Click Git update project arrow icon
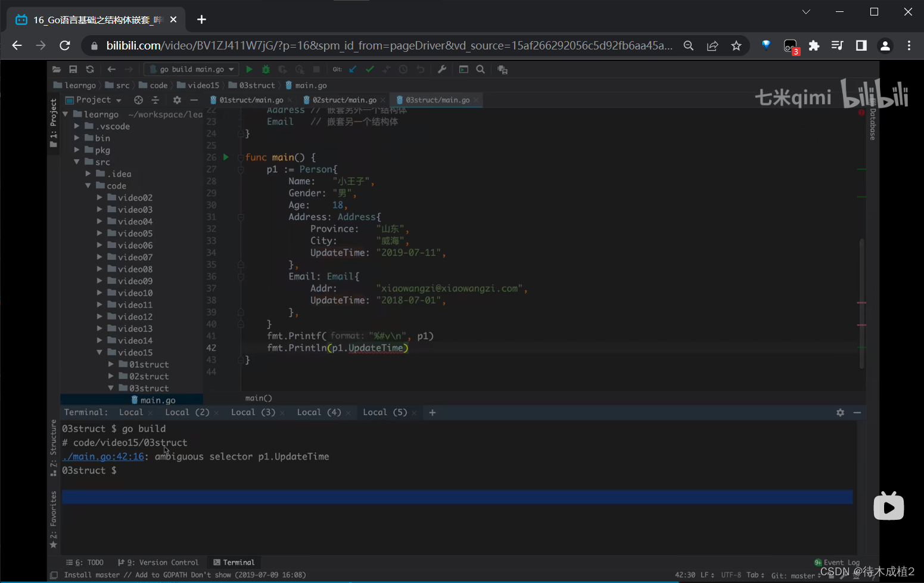The width and height of the screenshot is (924, 583). coord(353,70)
